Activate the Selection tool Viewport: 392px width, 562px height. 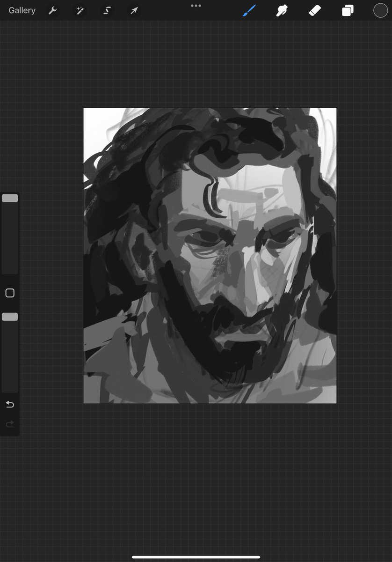point(107,10)
